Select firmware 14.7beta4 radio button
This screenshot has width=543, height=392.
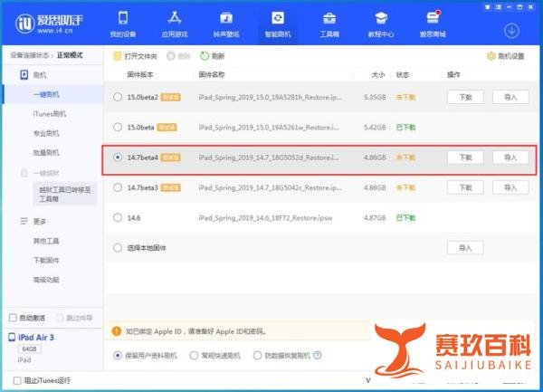pyautogui.click(x=118, y=158)
